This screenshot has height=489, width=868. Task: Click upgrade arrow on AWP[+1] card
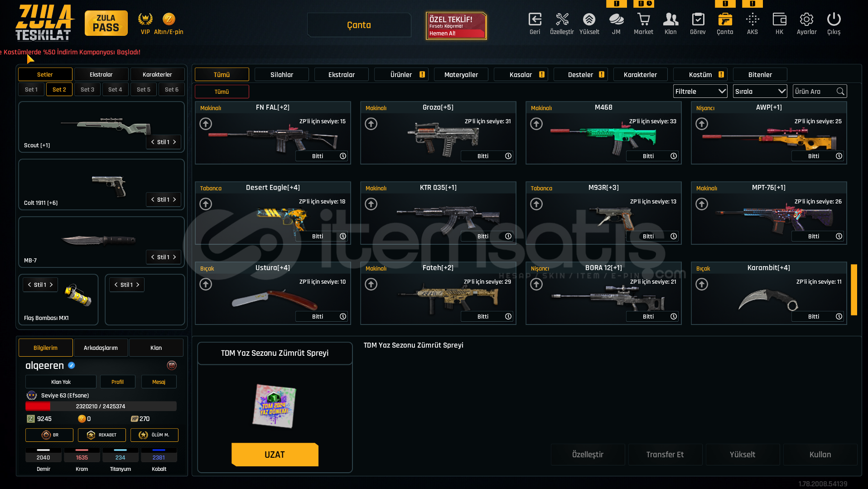(702, 124)
